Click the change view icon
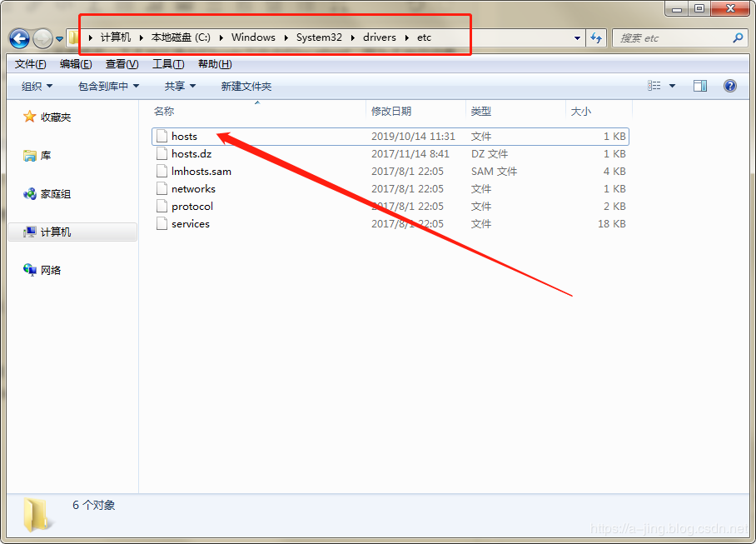Viewport: 756px width, 544px height. pos(654,86)
